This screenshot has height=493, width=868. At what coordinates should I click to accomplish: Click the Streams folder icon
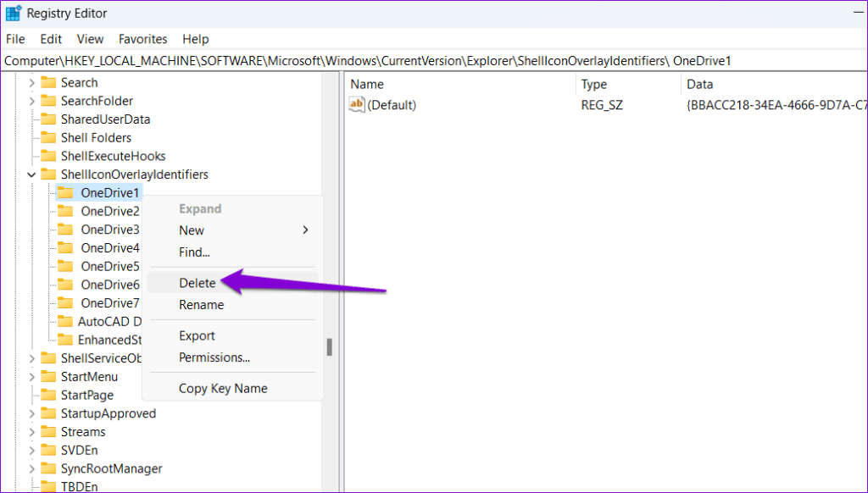point(48,431)
